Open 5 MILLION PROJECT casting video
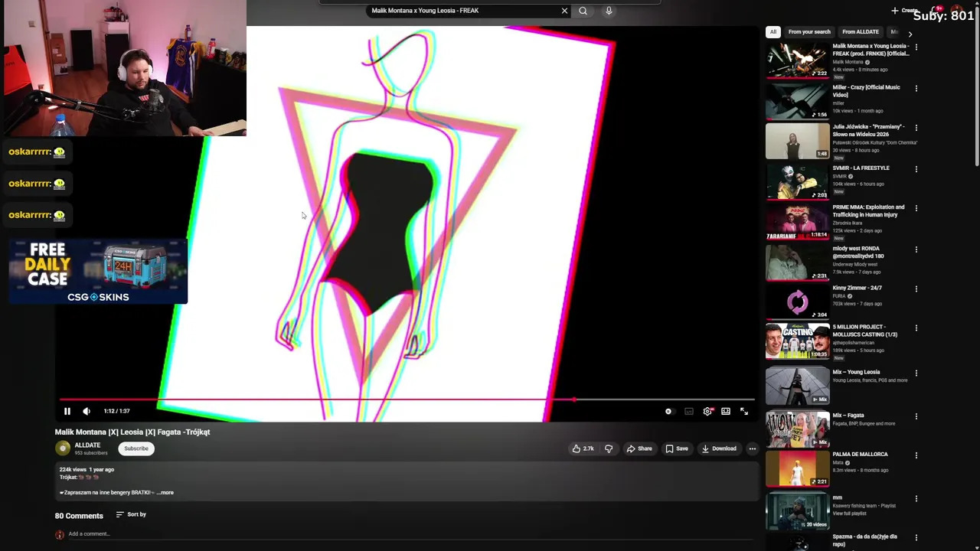The height and width of the screenshot is (551, 980). point(797,341)
